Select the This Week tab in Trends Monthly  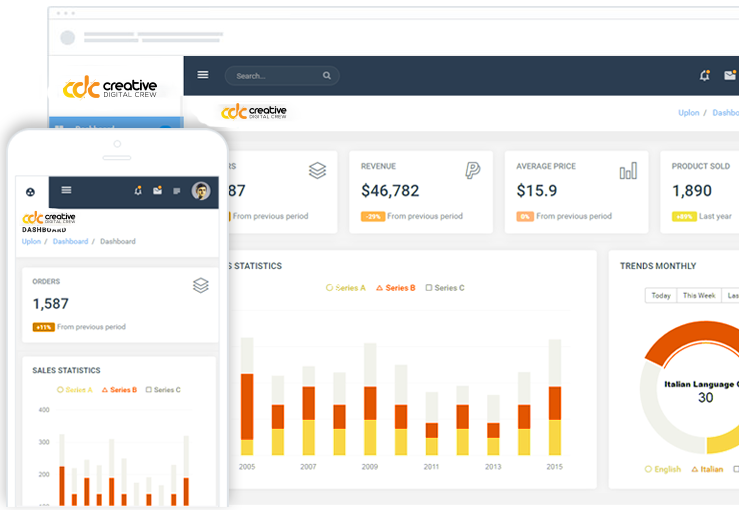(x=699, y=295)
